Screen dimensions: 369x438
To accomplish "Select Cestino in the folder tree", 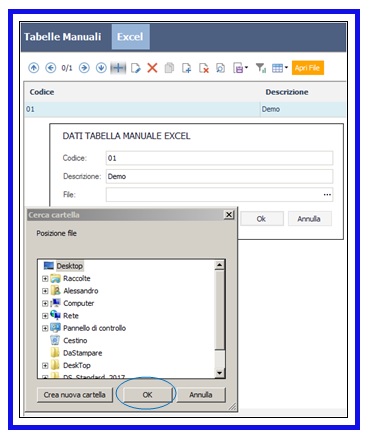I will click(x=75, y=341).
